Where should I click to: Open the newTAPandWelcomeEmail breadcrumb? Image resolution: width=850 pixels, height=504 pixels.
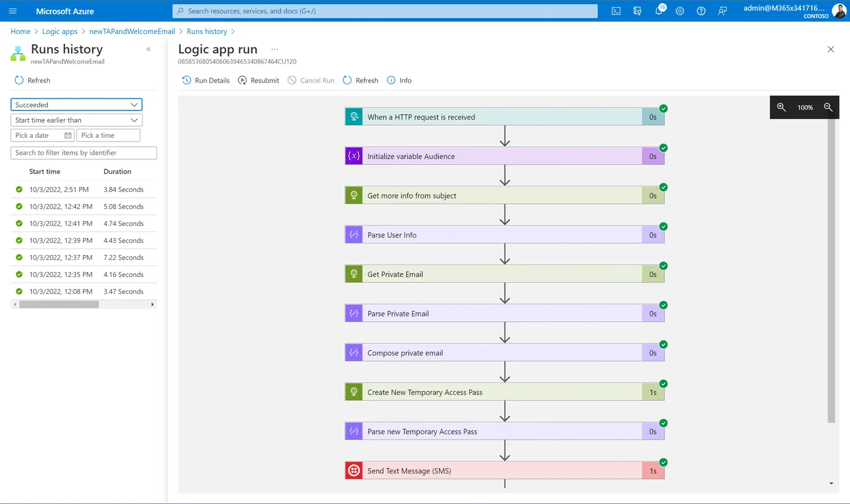[x=132, y=31]
